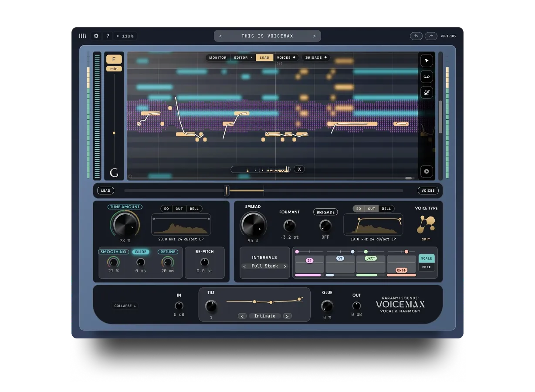The image size is (535, 392).
Task: Click the Spread knob
Action: tap(253, 224)
